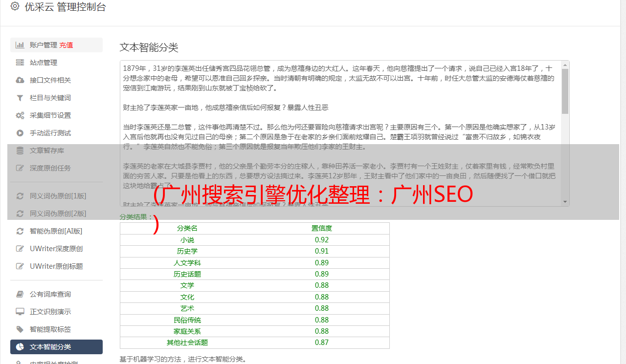The width and height of the screenshot is (626, 364).
Task: Click the pie chart icon for 文本智能分类
Action: [20, 347]
